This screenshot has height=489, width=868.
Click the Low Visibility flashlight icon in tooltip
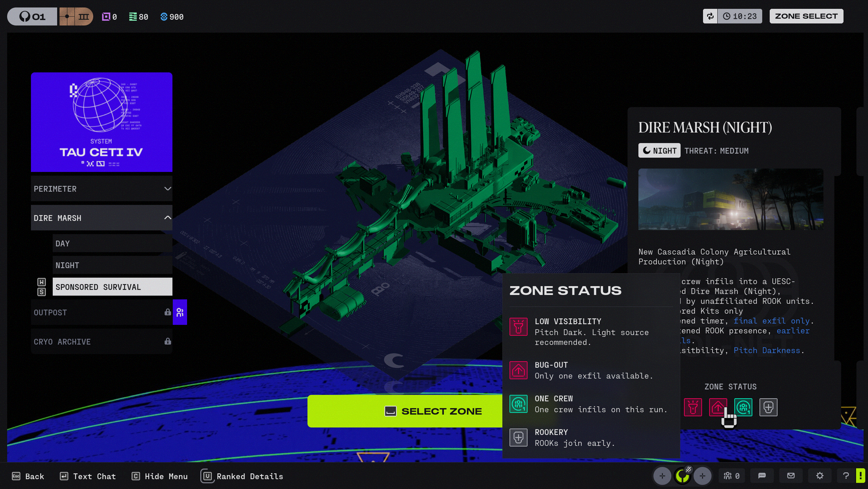pyautogui.click(x=518, y=327)
